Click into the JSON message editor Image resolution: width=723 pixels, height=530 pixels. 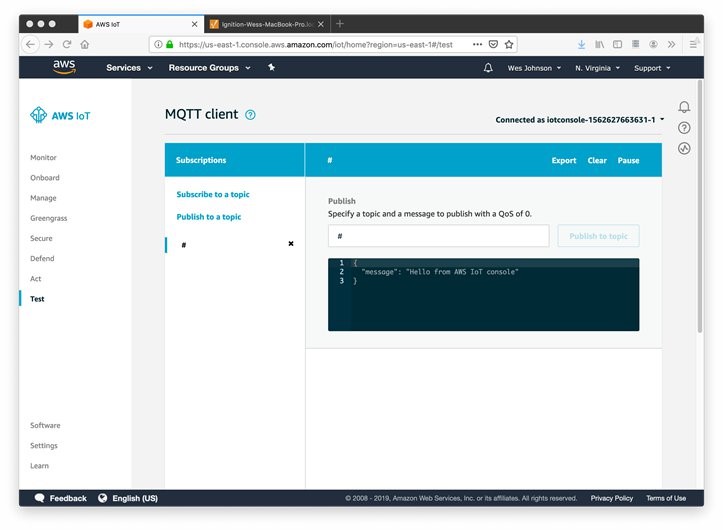tap(483, 294)
